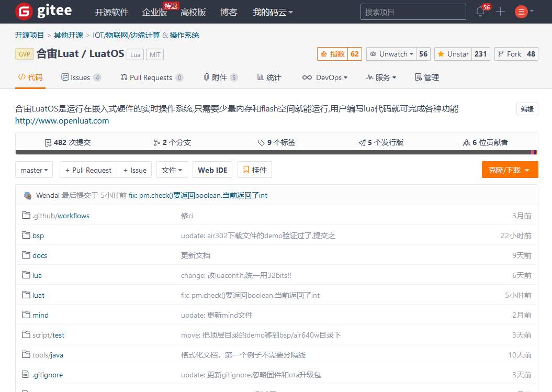The width and height of the screenshot is (552, 392).
Task: Expand the user avatar dropdown arrow
Action: 532,12
